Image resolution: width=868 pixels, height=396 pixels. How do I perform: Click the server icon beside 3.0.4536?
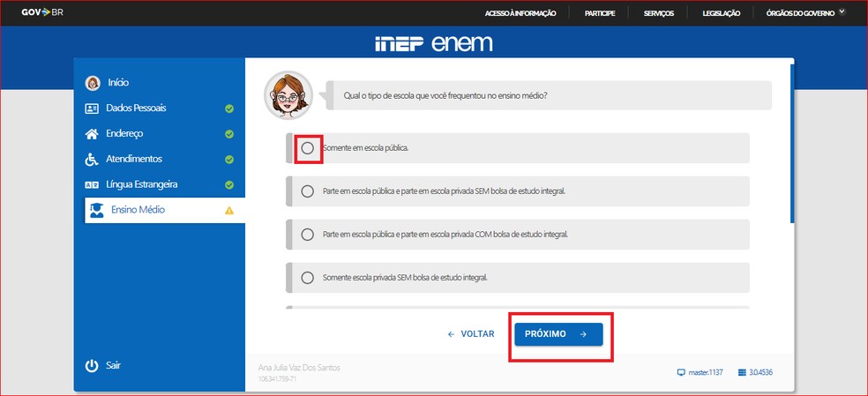pyautogui.click(x=743, y=372)
